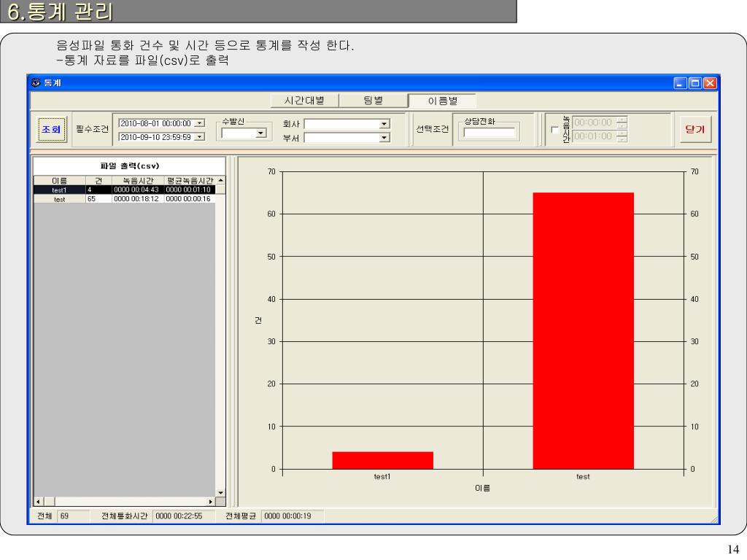
Task: Click the 파일 출력(csv) export button
Action: pyautogui.click(x=129, y=166)
